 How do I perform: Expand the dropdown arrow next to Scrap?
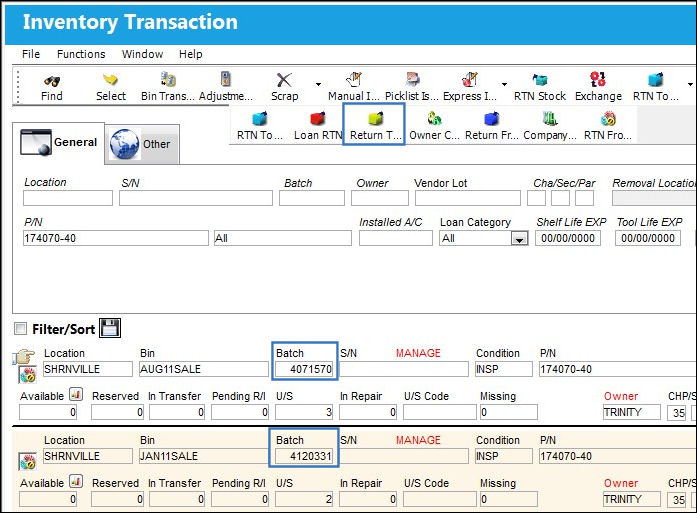pyautogui.click(x=318, y=84)
